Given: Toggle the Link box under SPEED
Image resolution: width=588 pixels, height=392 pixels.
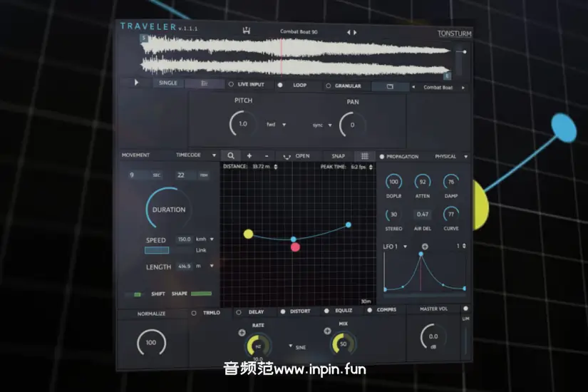Looking at the screenshot, I should click(x=157, y=250).
